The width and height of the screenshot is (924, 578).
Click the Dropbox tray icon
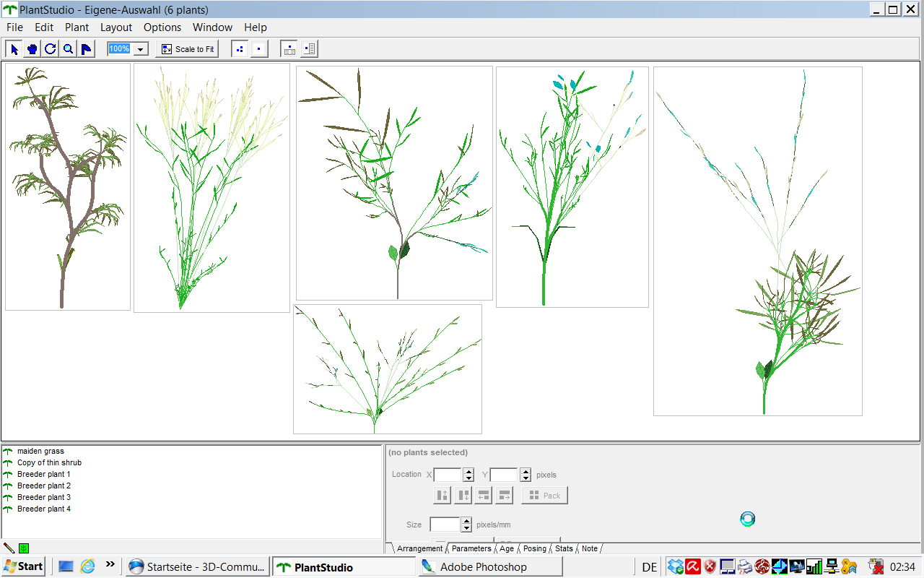coord(675,567)
